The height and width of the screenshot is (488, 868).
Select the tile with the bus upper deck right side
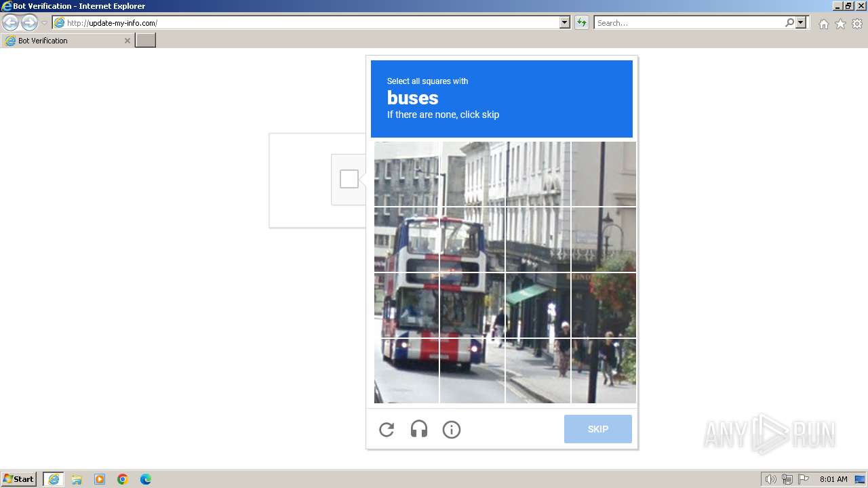[473, 239]
